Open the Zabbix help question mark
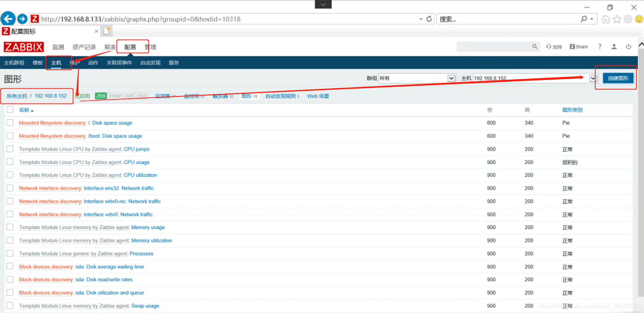644x313 pixels. pos(600,47)
